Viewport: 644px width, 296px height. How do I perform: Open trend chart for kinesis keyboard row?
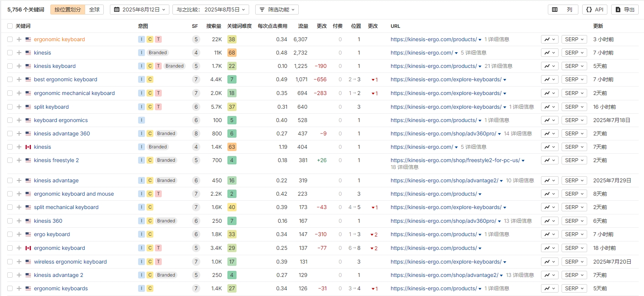point(550,66)
